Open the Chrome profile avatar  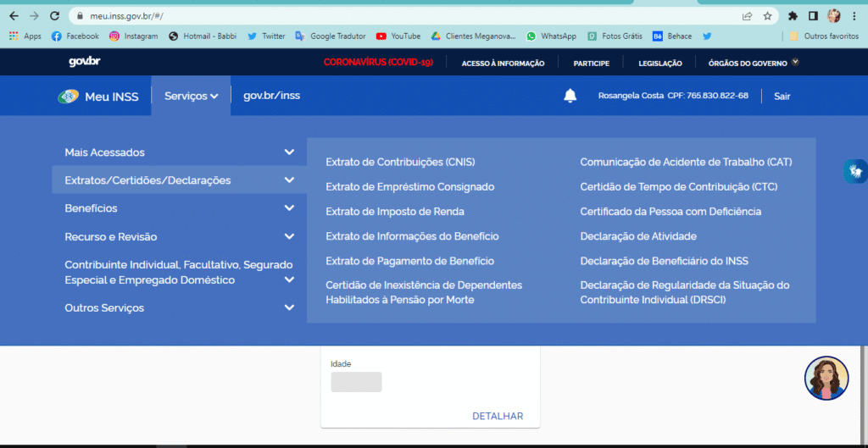[x=834, y=16]
